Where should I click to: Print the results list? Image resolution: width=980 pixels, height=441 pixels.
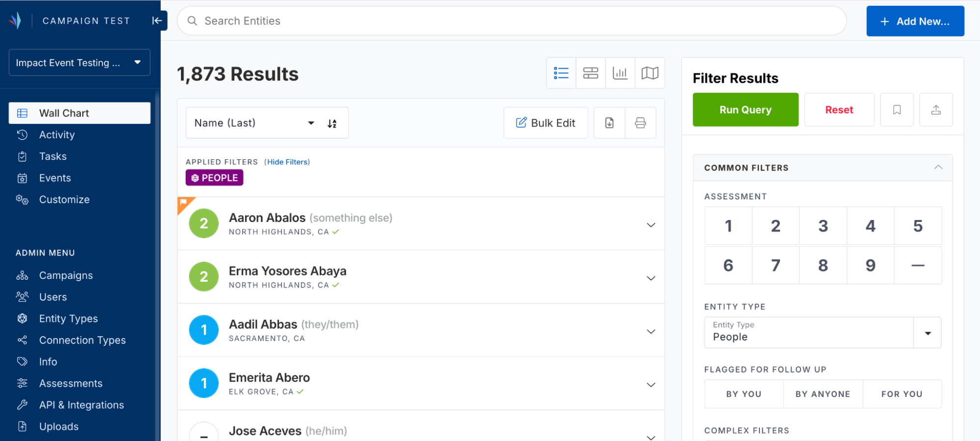[x=640, y=123]
